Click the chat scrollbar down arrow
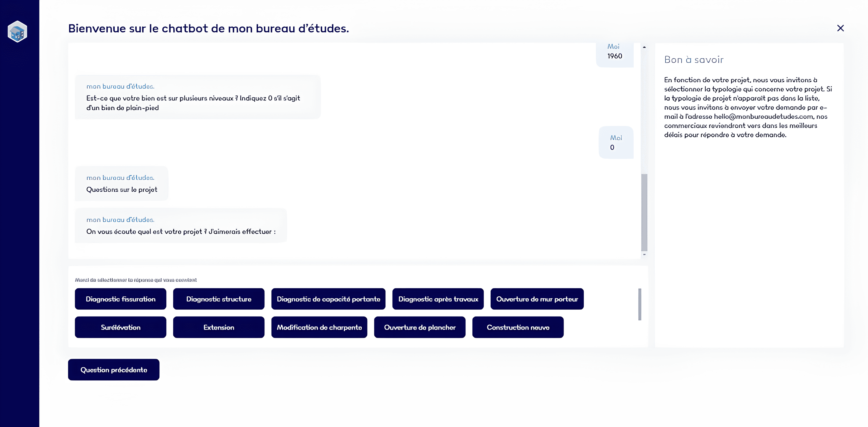 (644, 255)
